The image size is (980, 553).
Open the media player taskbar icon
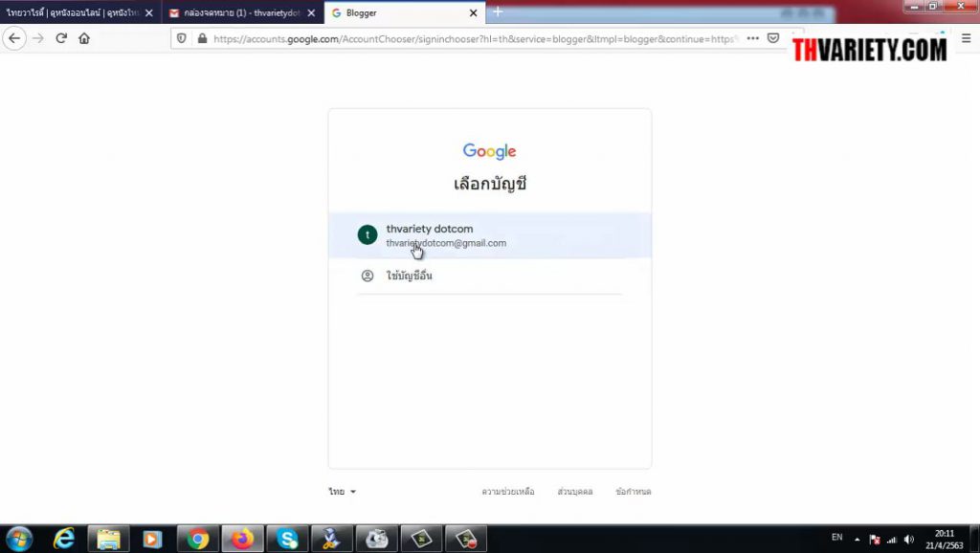coord(152,539)
